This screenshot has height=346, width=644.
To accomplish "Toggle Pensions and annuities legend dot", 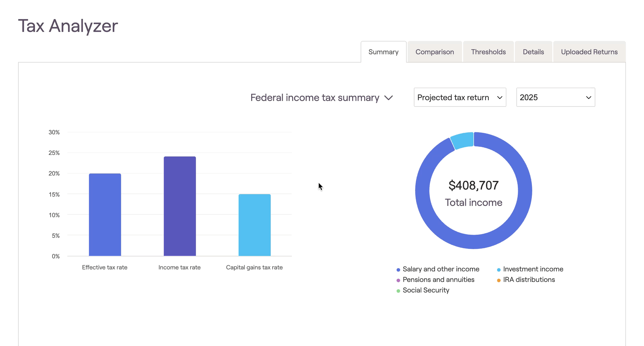I will [398, 280].
